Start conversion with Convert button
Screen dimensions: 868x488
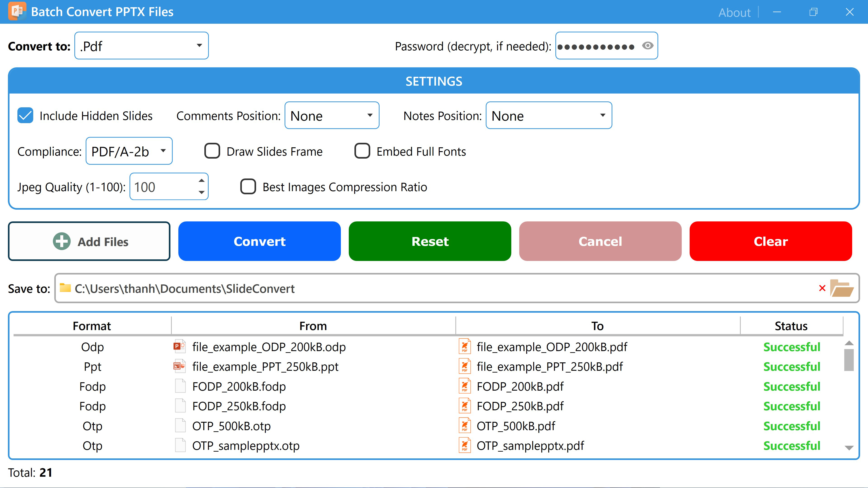coord(259,241)
